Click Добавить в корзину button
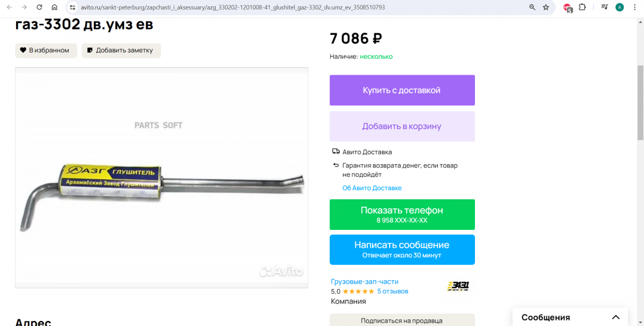Viewport: 644px width, 326px height. click(x=402, y=126)
